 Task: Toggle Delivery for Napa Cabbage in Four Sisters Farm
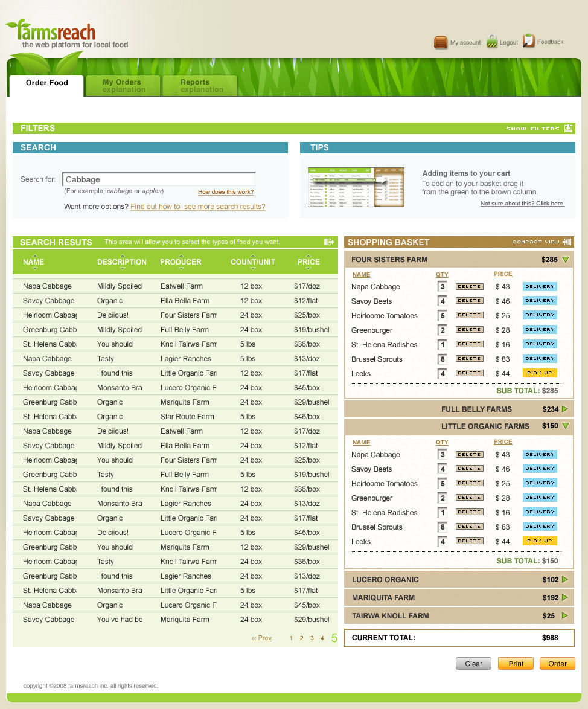[539, 286]
